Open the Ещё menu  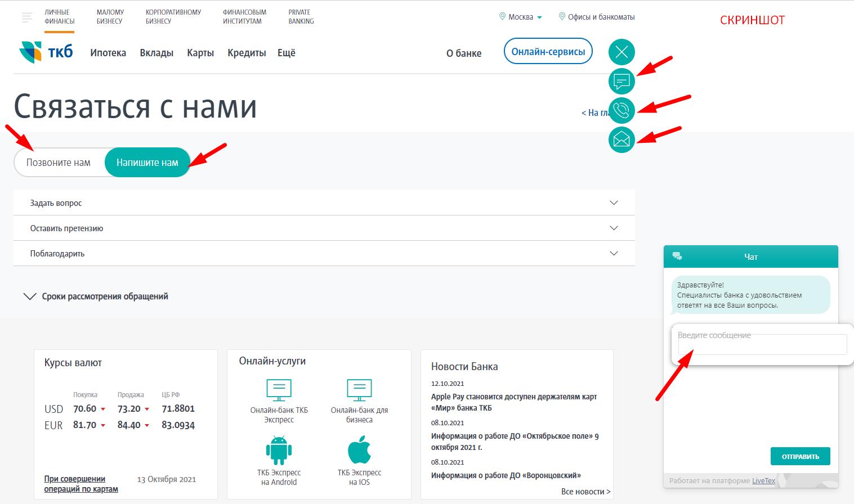pyautogui.click(x=287, y=53)
